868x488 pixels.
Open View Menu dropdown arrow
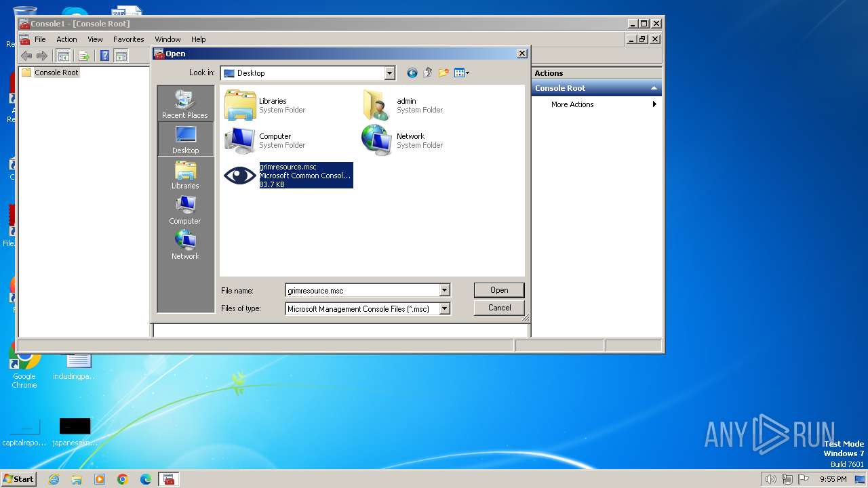(467, 73)
